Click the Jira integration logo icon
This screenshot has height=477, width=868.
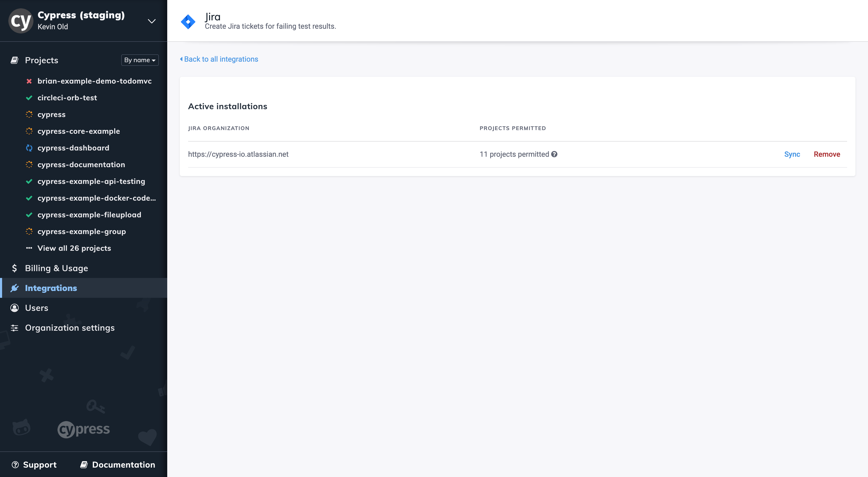[188, 21]
